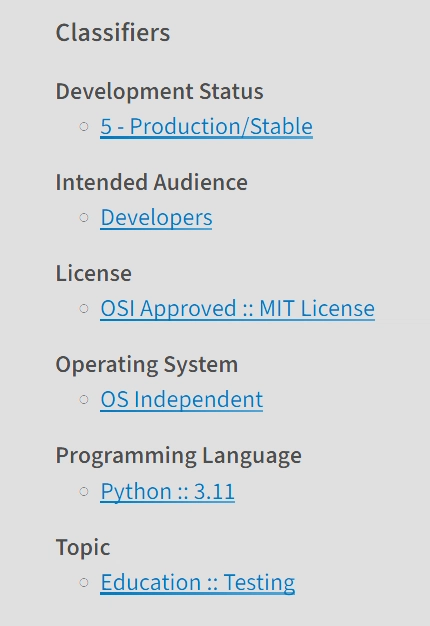The image size is (430, 626).
Task: Click the Operating System heading
Action: pos(147,365)
